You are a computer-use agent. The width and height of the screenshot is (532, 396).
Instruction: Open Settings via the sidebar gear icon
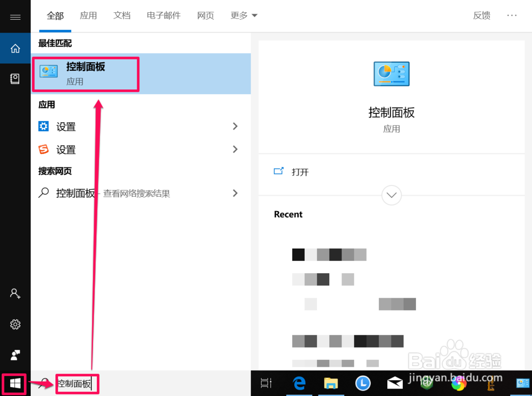click(15, 324)
